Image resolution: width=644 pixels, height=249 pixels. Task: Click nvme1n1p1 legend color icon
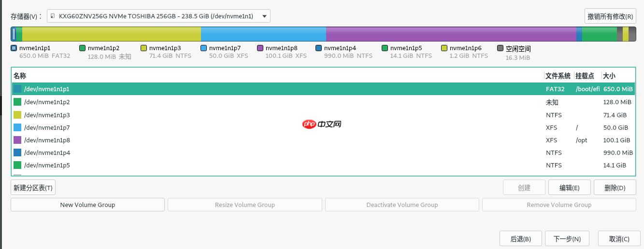click(14, 48)
